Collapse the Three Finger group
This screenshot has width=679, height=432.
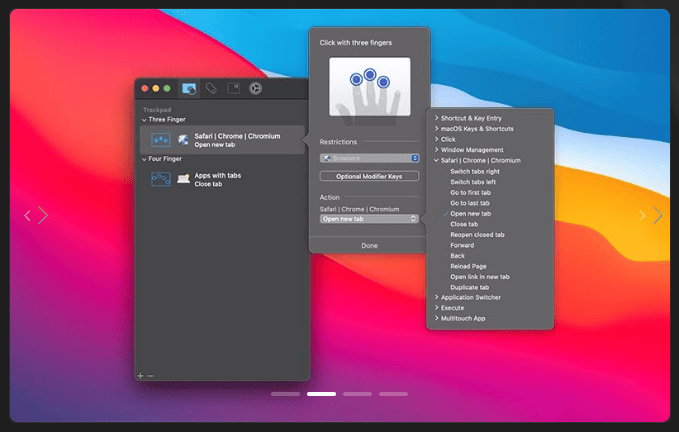(x=144, y=120)
